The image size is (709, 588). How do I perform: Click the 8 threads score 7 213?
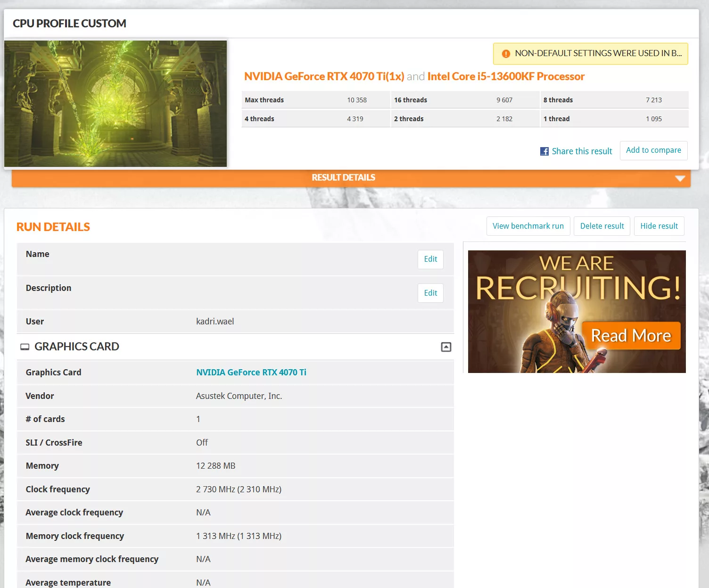click(x=653, y=100)
